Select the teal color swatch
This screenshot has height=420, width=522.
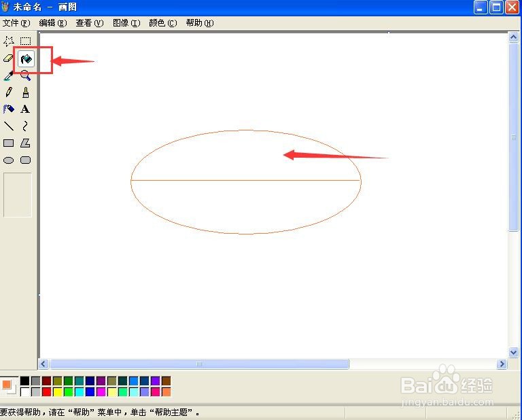pyautogui.click(x=80, y=381)
